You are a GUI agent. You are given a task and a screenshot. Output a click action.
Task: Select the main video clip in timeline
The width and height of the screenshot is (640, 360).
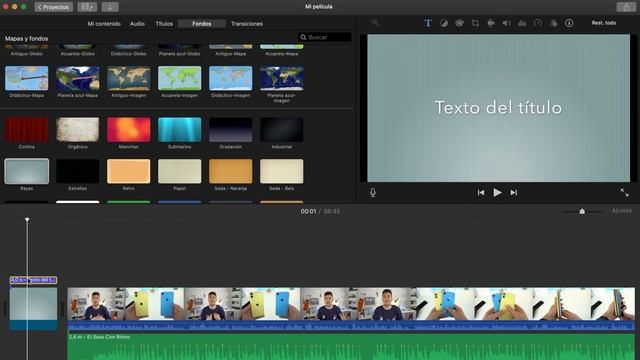point(351,304)
